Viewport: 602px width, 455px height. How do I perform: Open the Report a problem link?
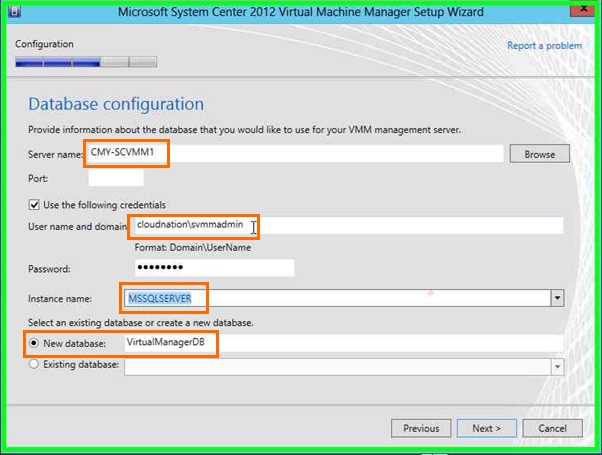point(544,46)
